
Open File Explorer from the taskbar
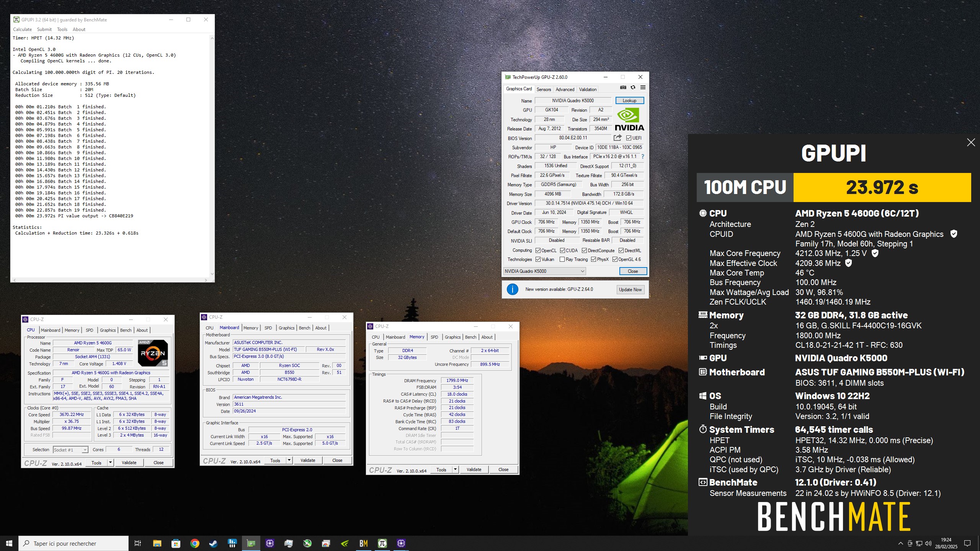[x=157, y=543]
